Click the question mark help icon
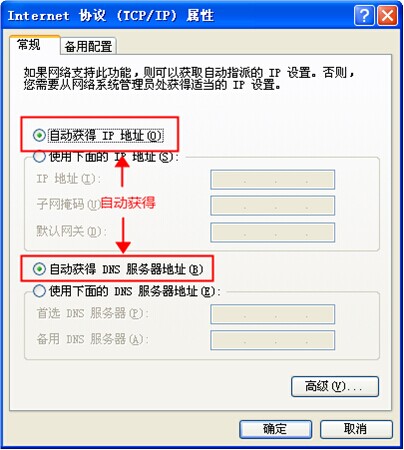The height and width of the screenshot is (450, 404). (x=364, y=15)
